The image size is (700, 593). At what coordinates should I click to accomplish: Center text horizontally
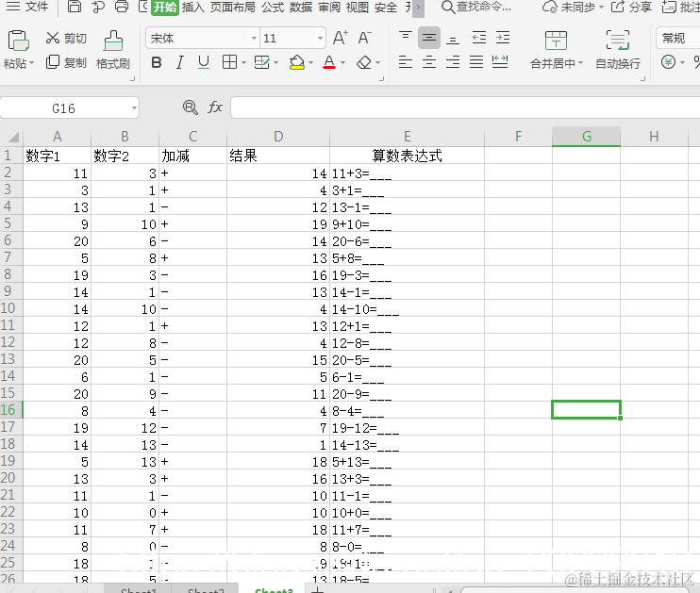click(x=429, y=62)
